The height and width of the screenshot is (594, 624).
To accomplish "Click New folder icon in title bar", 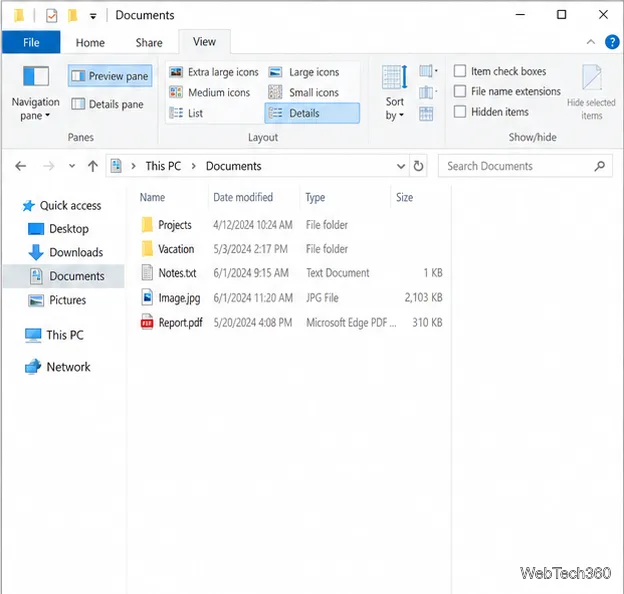I will click(x=73, y=16).
